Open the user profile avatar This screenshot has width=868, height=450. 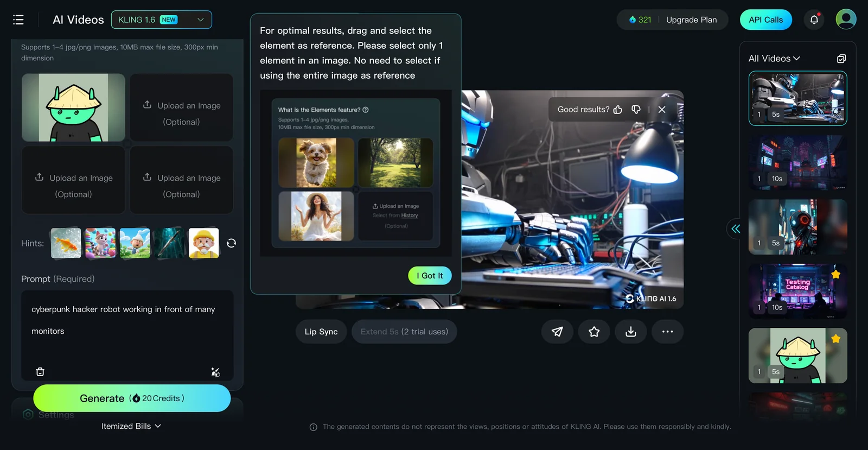pos(846,19)
